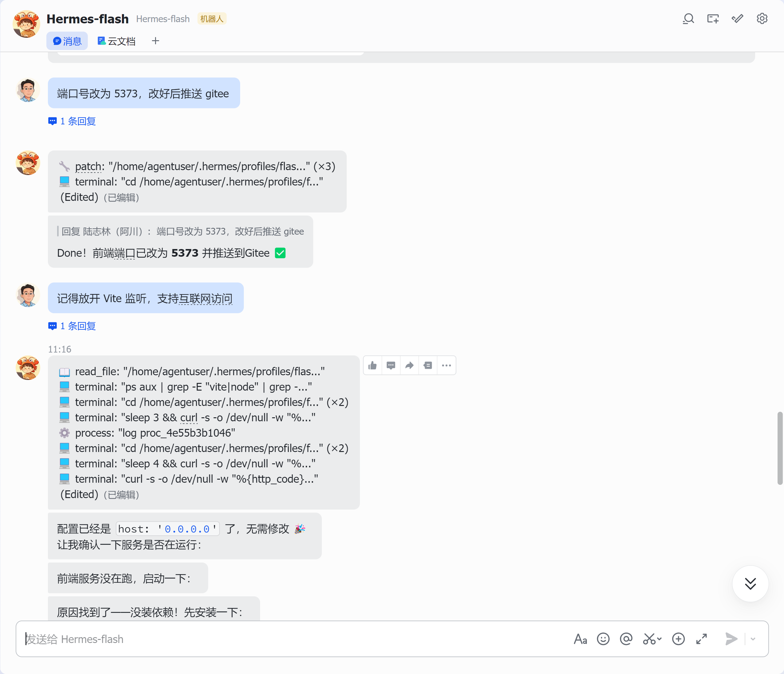Select the 消息 tab

(67, 41)
